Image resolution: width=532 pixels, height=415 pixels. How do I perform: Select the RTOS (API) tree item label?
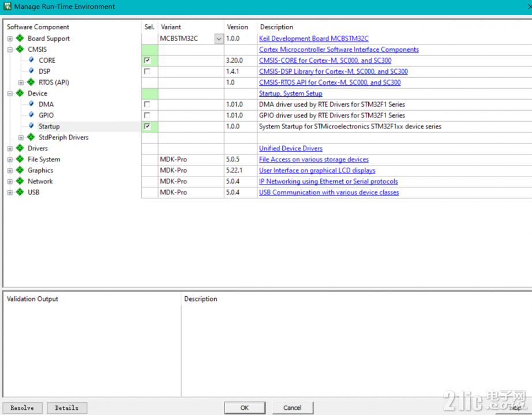point(54,82)
